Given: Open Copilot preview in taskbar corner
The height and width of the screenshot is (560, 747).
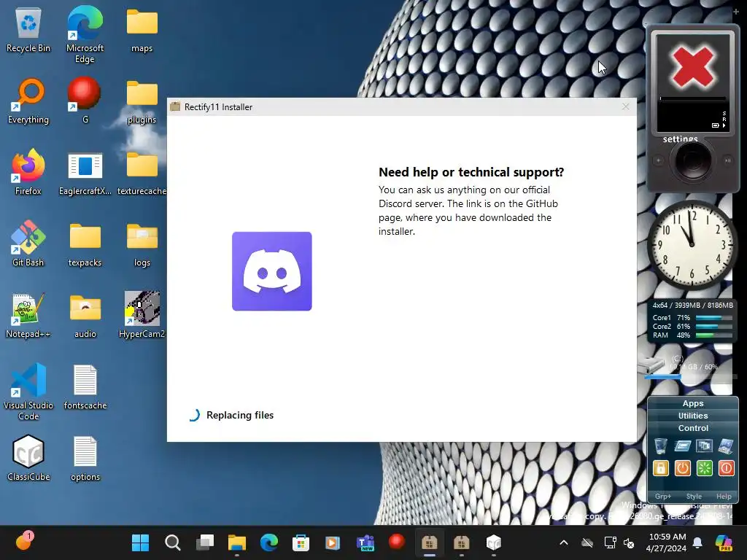Looking at the screenshot, I should tap(724, 542).
